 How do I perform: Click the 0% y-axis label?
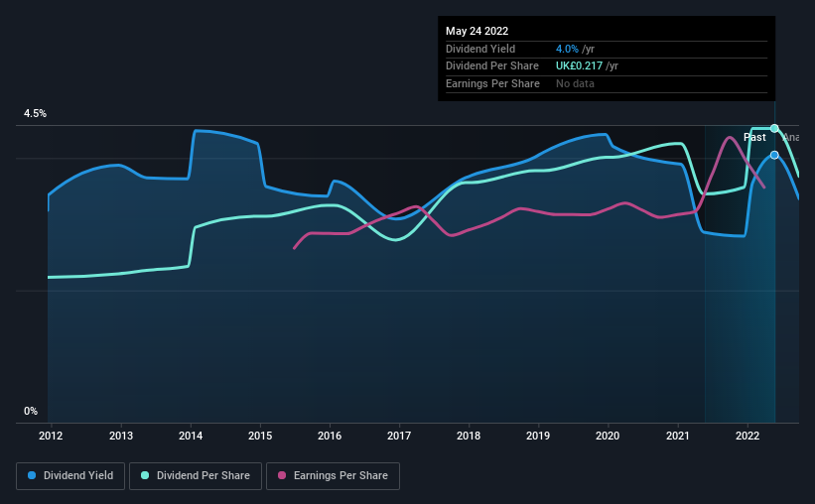pyautogui.click(x=31, y=411)
